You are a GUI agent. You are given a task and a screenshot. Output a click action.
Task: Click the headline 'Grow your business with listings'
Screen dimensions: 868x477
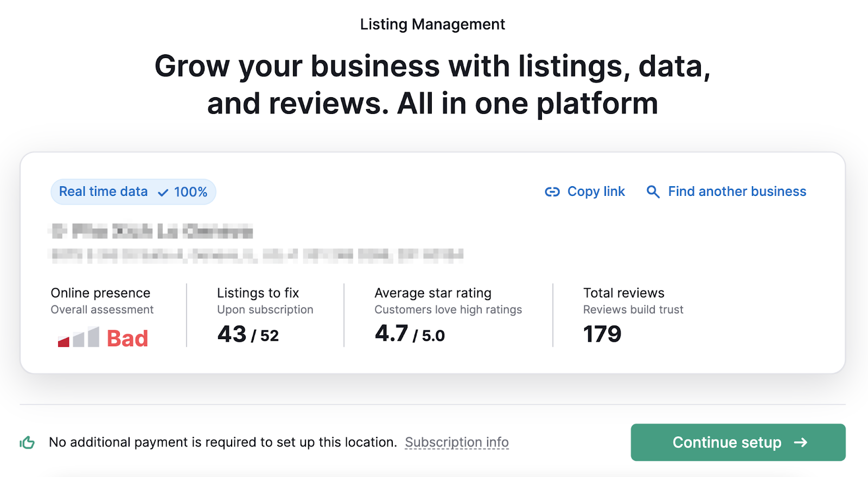(x=432, y=85)
